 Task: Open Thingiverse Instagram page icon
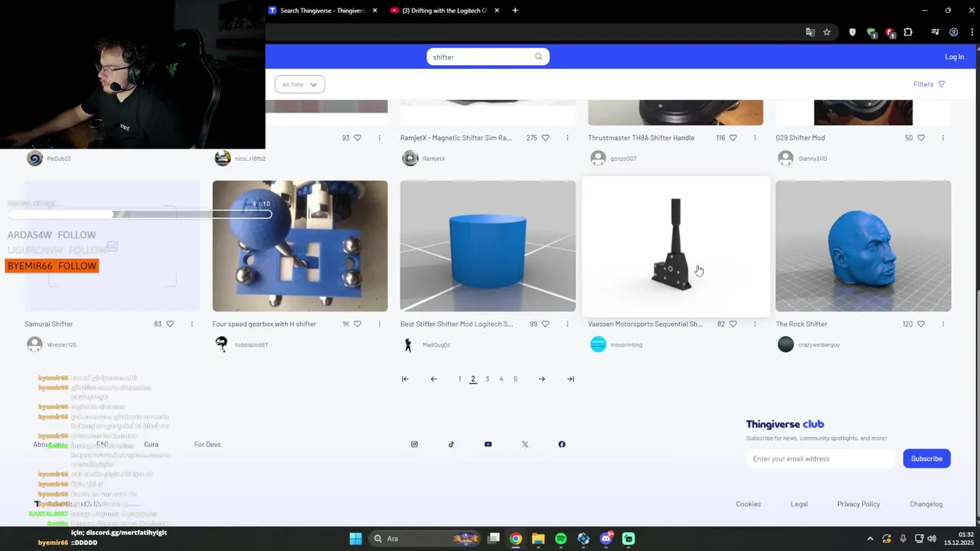(x=414, y=444)
